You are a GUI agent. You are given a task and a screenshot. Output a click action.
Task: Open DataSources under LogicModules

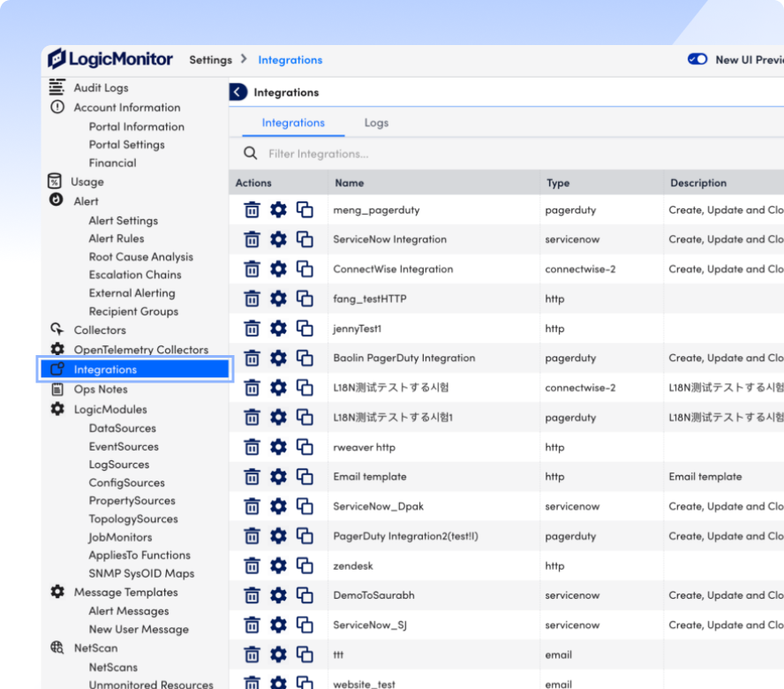tap(123, 428)
